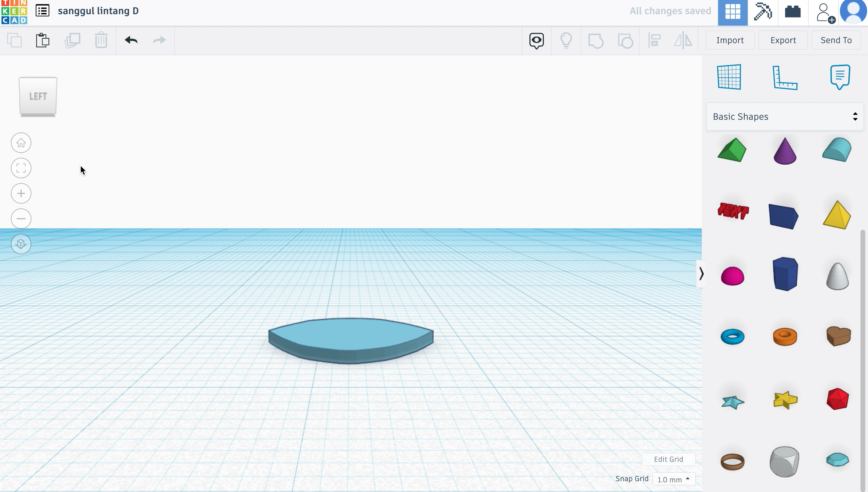This screenshot has height=492, width=868.
Task: Select the Notes tool
Action: click(840, 77)
